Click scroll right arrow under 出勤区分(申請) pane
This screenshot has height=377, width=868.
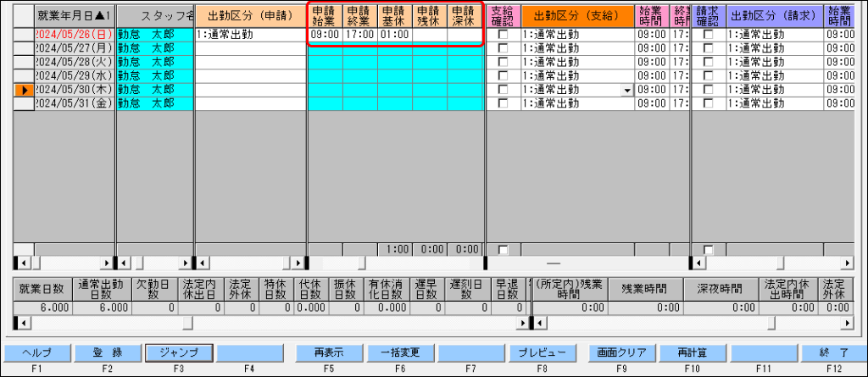(x=298, y=263)
